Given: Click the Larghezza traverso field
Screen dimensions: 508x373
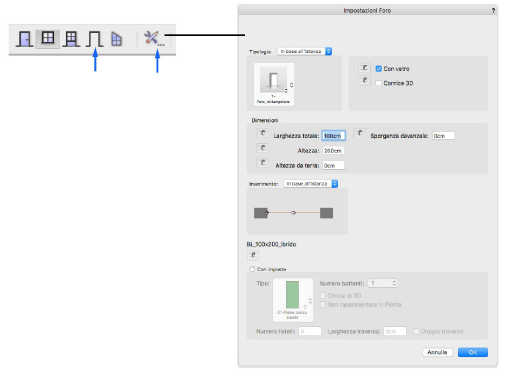Looking at the screenshot, I should coord(395,331).
